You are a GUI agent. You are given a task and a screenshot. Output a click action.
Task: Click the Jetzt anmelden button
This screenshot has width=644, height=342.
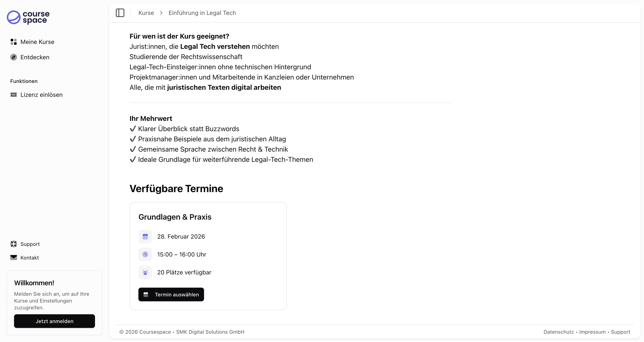[54, 321]
